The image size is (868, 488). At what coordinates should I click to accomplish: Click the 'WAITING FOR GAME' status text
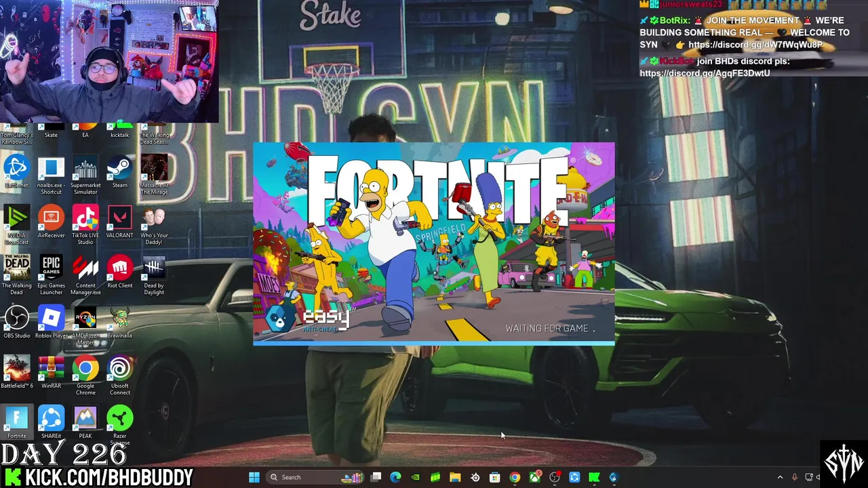(x=550, y=329)
